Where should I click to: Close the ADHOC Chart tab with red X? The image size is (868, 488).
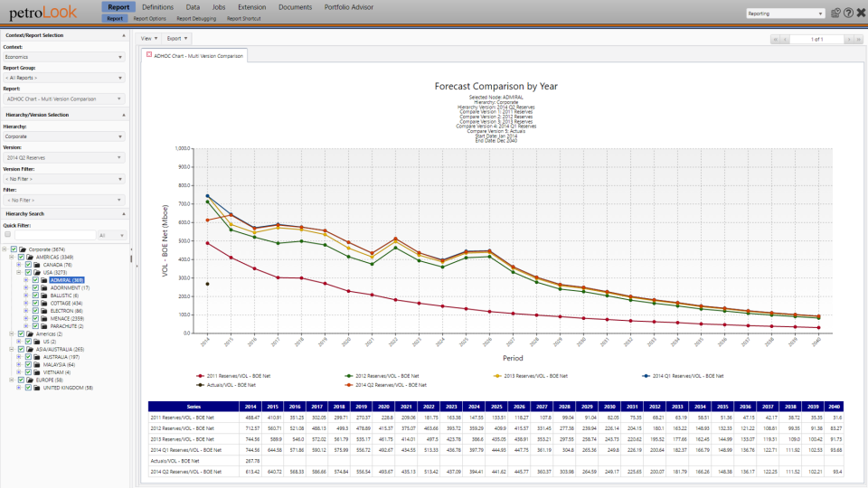coord(149,55)
